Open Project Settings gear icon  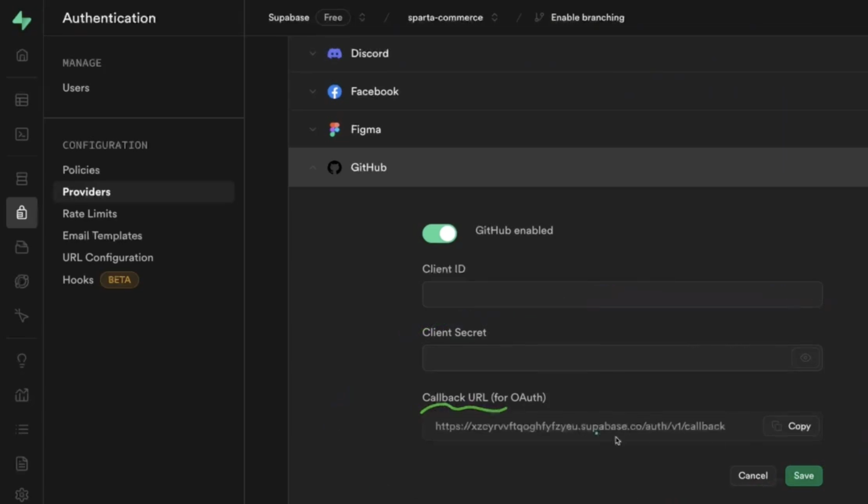point(22,495)
